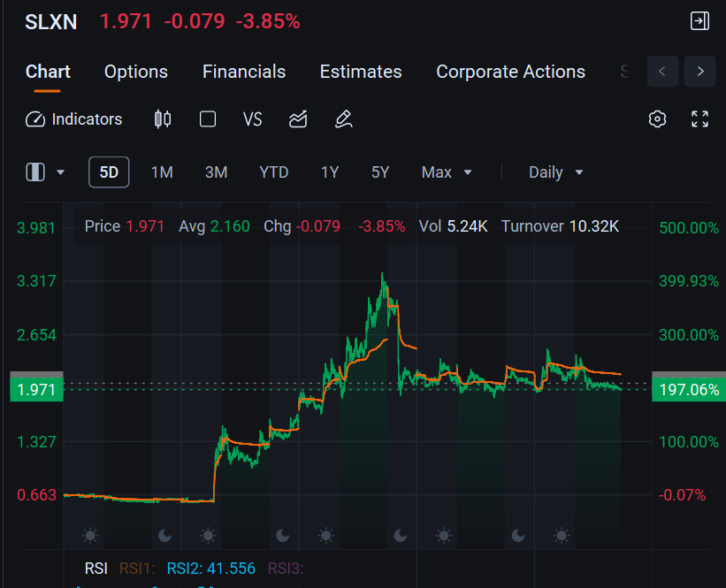Select YTD time range
Screen dimensions: 726x588
pyautogui.click(x=273, y=172)
